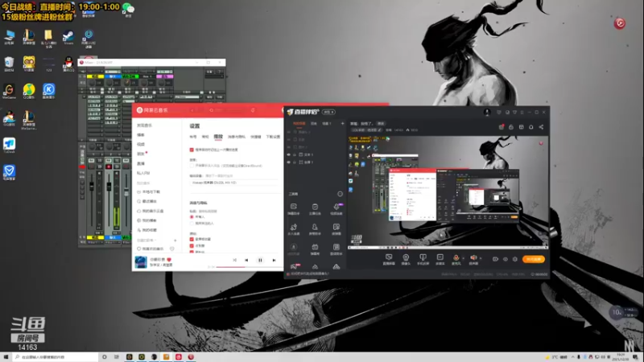
Task: Add a new scene with plus icon
Action: coord(343,124)
